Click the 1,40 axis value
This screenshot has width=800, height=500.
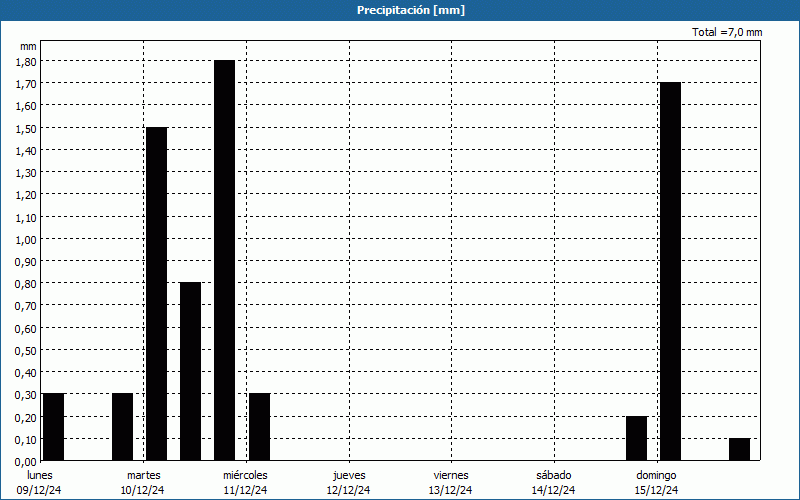tap(26, 151)
